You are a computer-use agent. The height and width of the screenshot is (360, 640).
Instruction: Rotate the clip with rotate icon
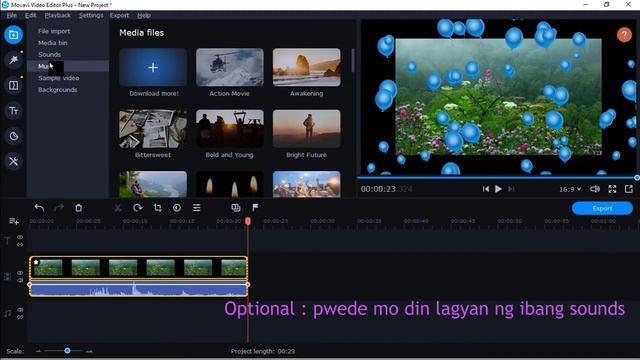click(x=138, y=208)
